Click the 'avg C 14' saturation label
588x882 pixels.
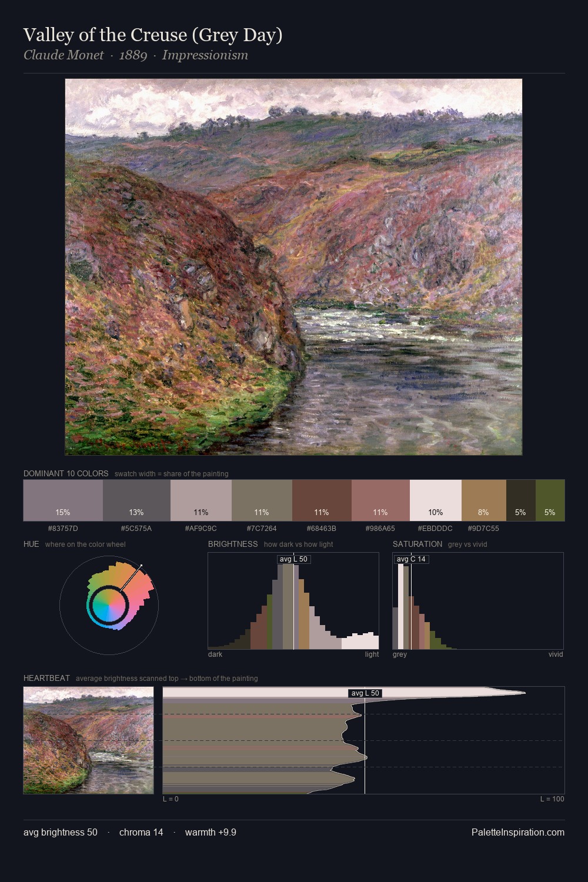click(411, 559)
